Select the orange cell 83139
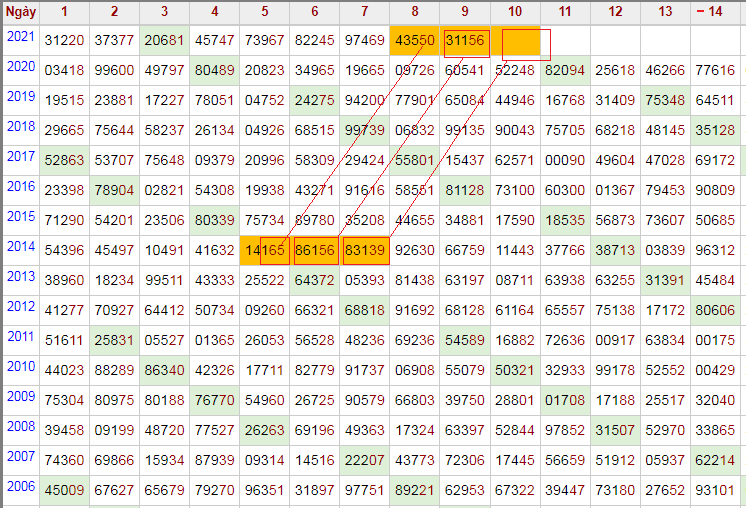The image size is (746, 508). pyautogui.click(x=365, y=250)
